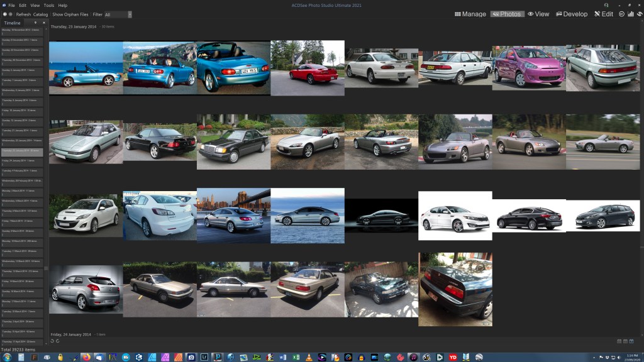Image resolution: width=644 pixels, height=362 pixels.
Task: Click the back navigation arrow icon
Action: (x=5, y=14)
